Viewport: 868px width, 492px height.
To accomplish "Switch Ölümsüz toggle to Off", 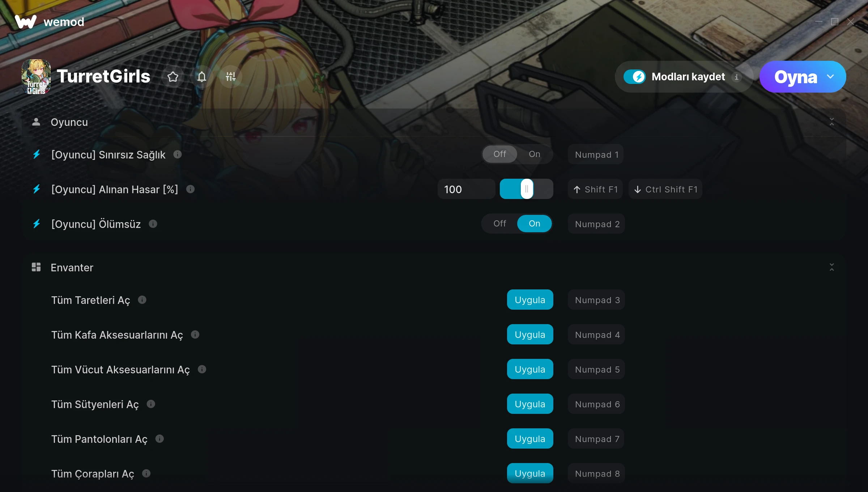I will [x=500, y=224].
